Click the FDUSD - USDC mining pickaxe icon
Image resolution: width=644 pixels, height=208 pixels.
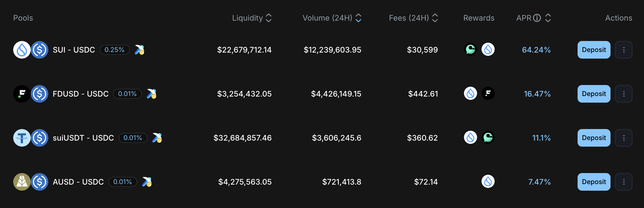click(152, 94)
